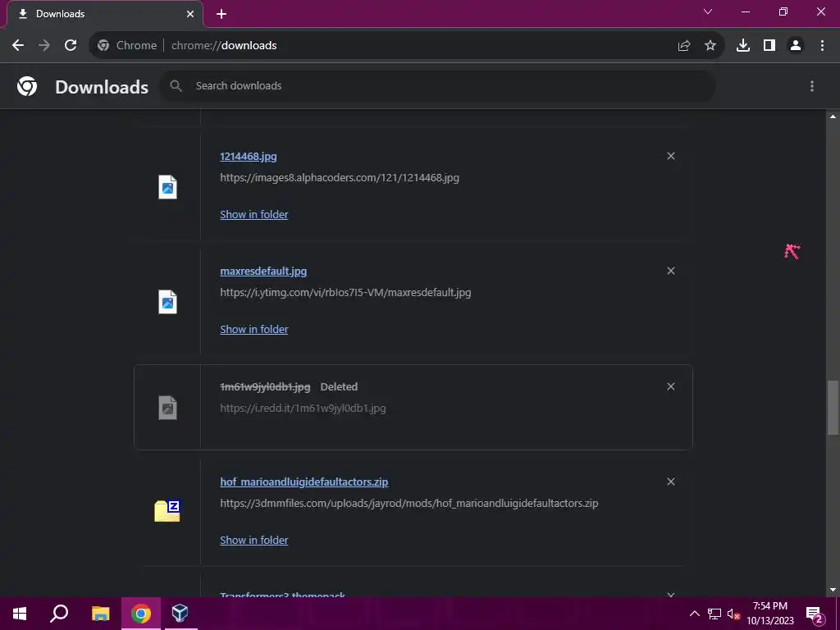Click the greyed icon of deleted 1m61w9jyl0db1.jpg
Image resolution: width=840 pixels, height=630 pixels.
pos(167,407)
